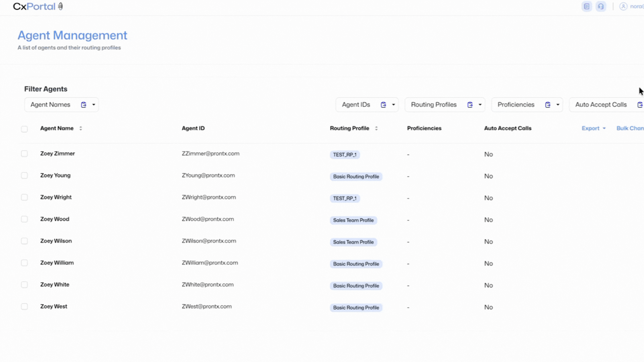Screen dimensions: 644x362
Task: Click Zoey Young's Basic Routing Profile tag
Action: coord(356,177)
